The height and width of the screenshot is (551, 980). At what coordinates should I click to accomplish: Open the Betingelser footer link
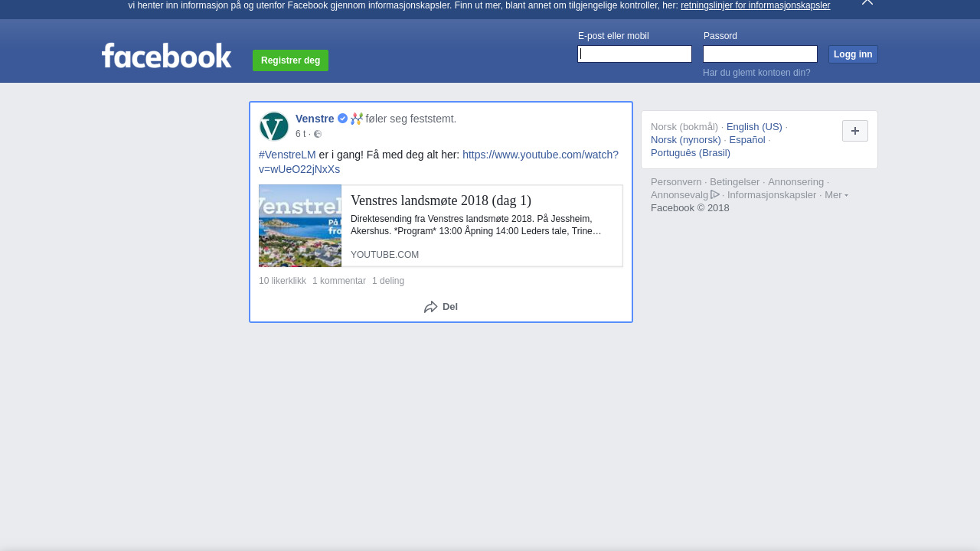pyautogui.click(x=735, y=182)
